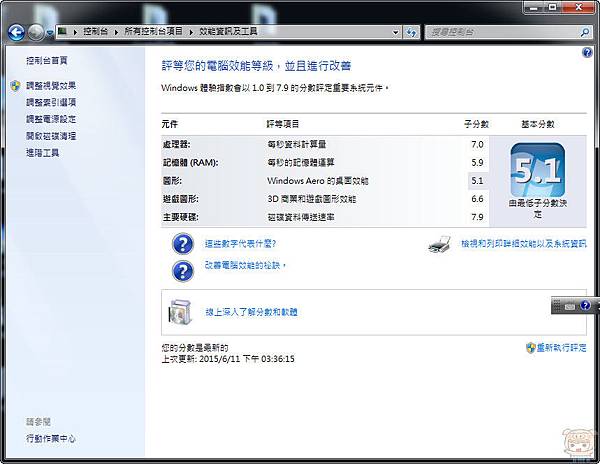Click the gaming graphics subscore 6.6
This screenshot has height=464, width=600.
[x=477, y=199]
